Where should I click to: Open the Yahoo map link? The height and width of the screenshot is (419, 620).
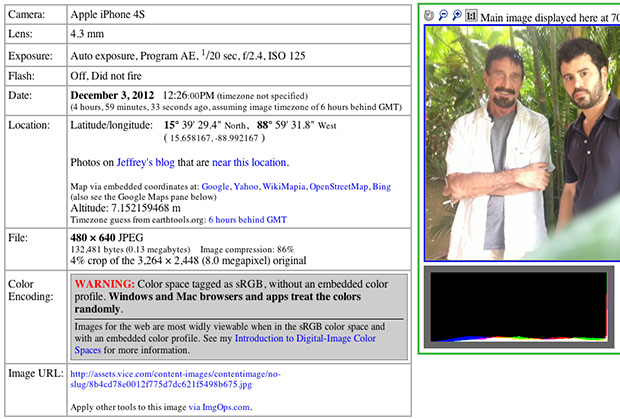(x=246, y=187)
